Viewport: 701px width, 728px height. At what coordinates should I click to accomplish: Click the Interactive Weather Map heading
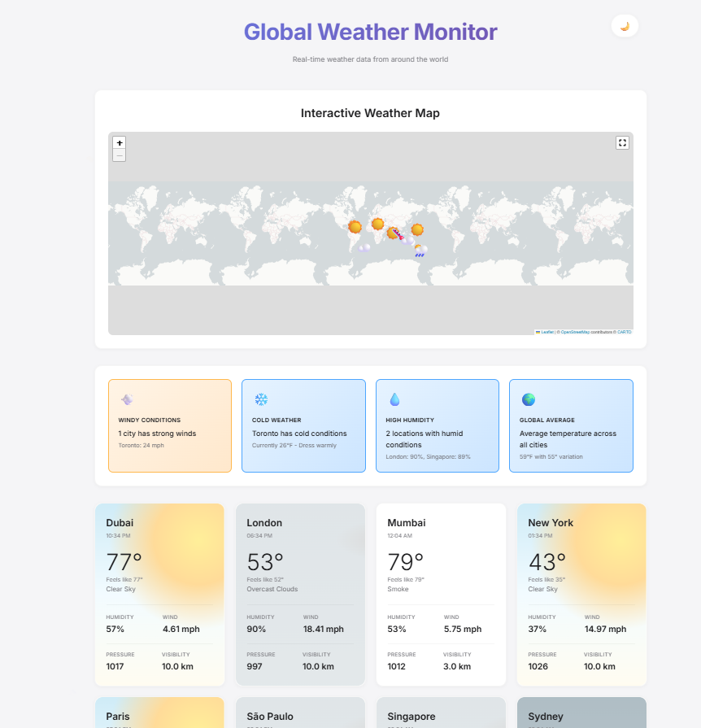click(370, 113)
